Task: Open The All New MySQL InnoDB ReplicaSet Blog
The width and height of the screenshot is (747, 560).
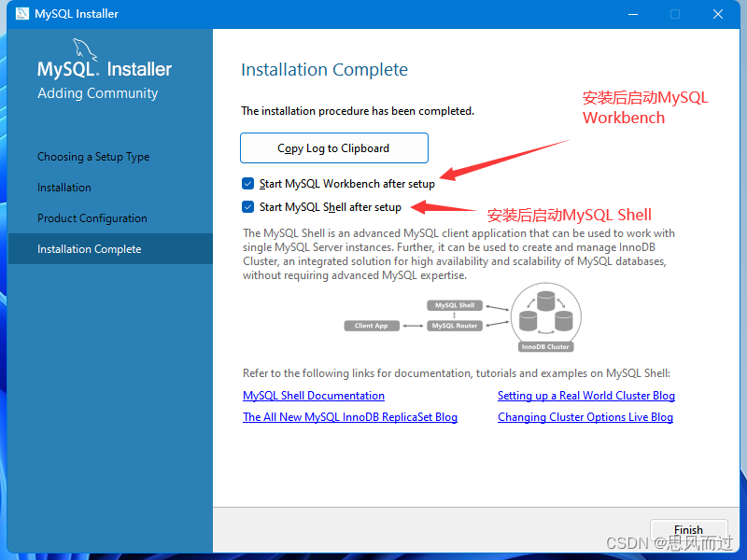Action: (x=350, y=417)
